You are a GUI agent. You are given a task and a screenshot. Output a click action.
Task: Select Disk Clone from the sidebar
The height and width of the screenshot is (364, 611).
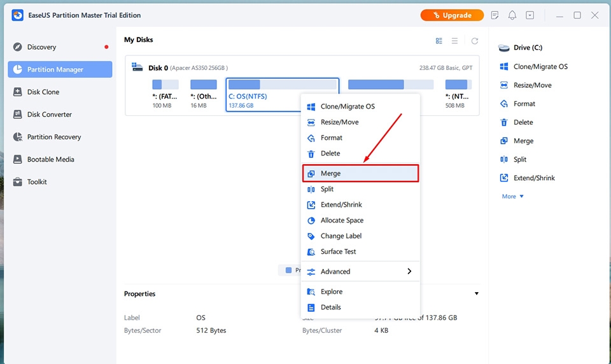pos(60,92)
